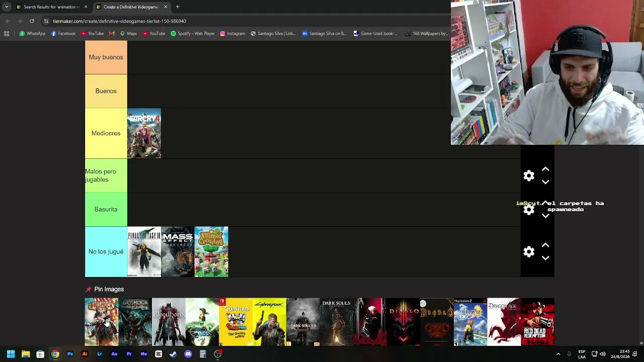Open the Maps bookmark
This screenshot has height=362, width=644.
128,34
